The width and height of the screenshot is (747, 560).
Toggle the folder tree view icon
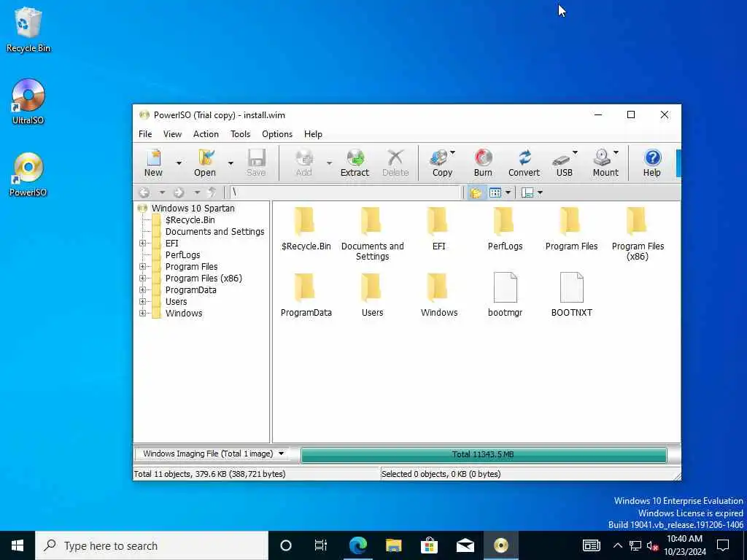click(476, 192)
